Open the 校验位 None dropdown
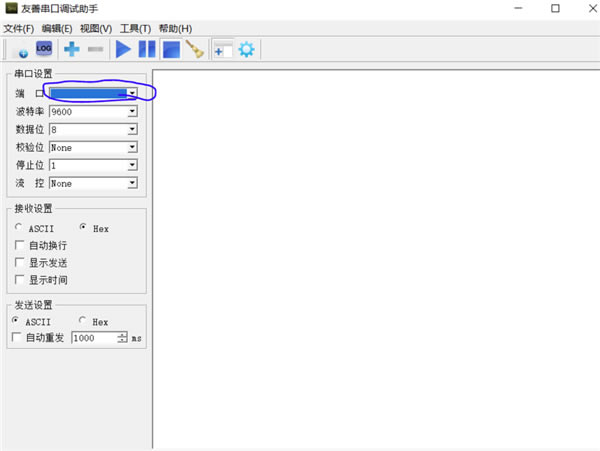Screen dimensions: 600x451 coord(131,148)
